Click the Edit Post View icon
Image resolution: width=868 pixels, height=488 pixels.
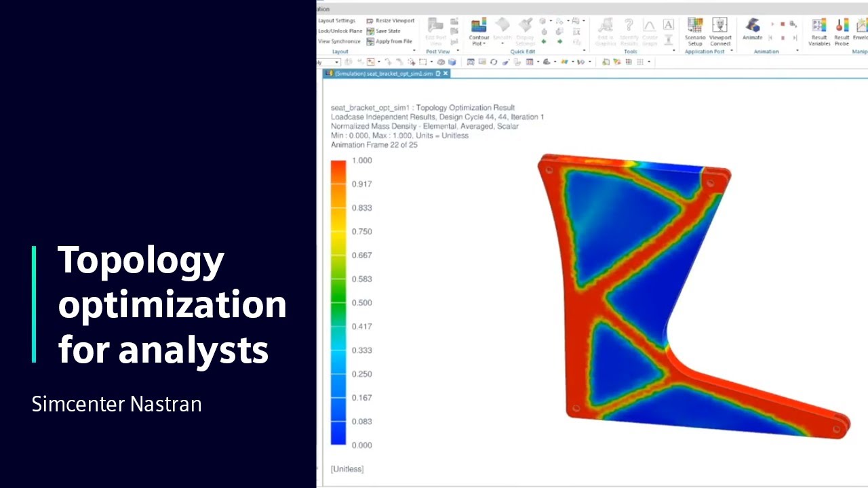point(435,25)
